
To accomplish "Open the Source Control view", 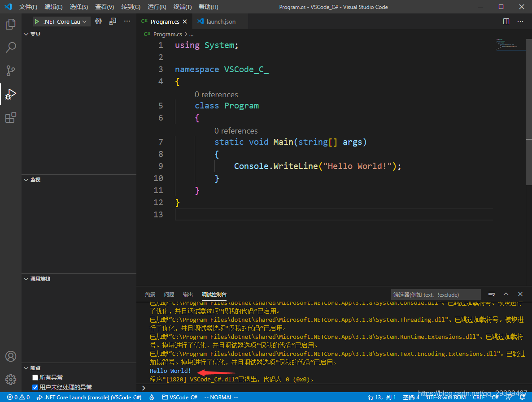I will click(x=11, y=71).
